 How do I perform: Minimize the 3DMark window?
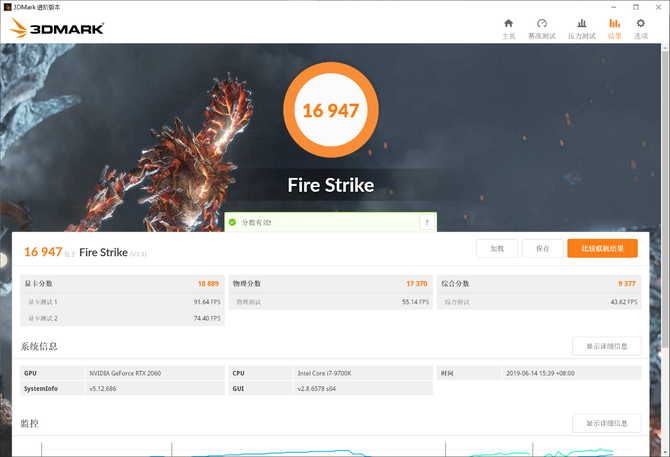click(614, 7)
